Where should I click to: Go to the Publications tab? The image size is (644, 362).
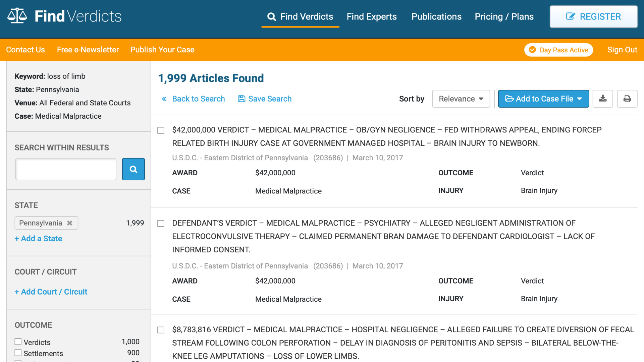[436, 16]
